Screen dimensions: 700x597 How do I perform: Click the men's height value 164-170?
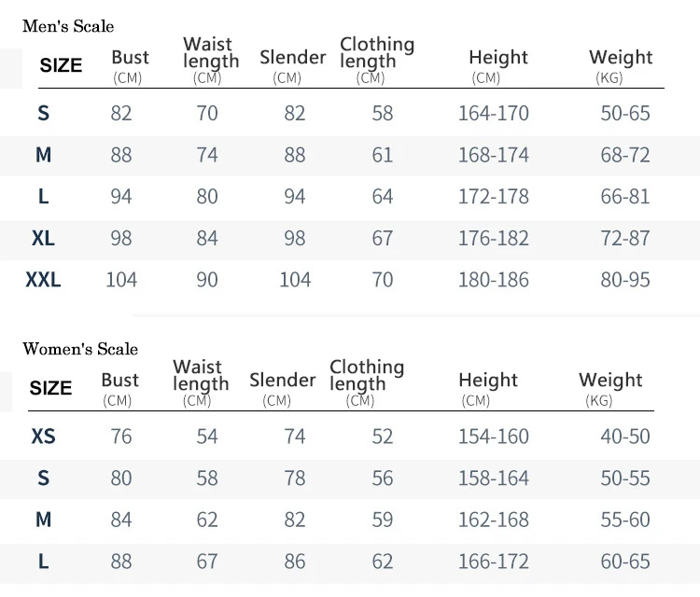point(494,113)
